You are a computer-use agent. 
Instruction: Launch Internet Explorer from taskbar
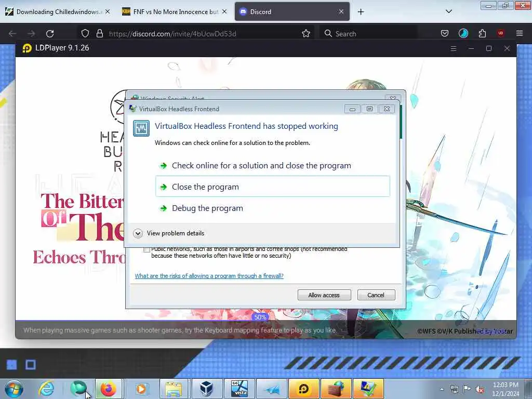click(x=46, y=389)
